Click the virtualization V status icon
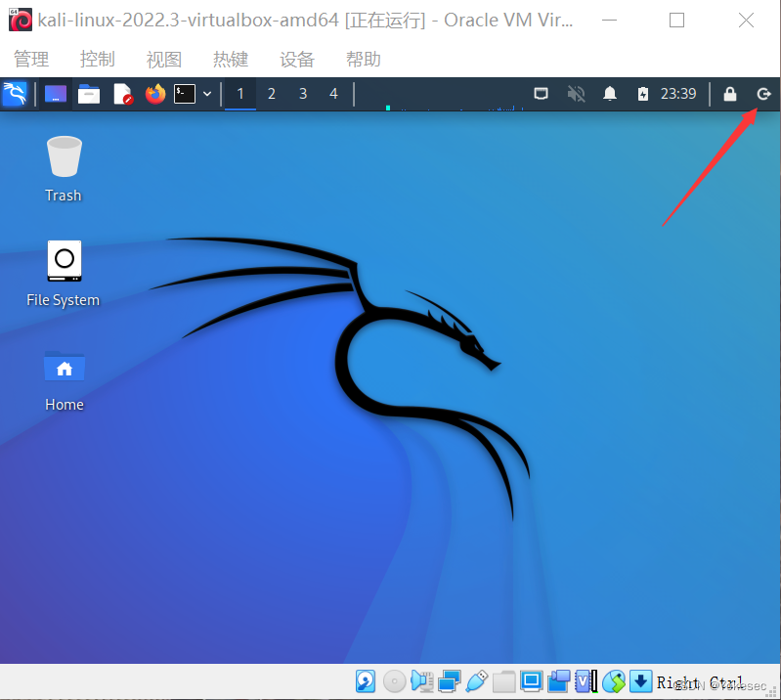 pyautogui.click(x=586, y=681)
